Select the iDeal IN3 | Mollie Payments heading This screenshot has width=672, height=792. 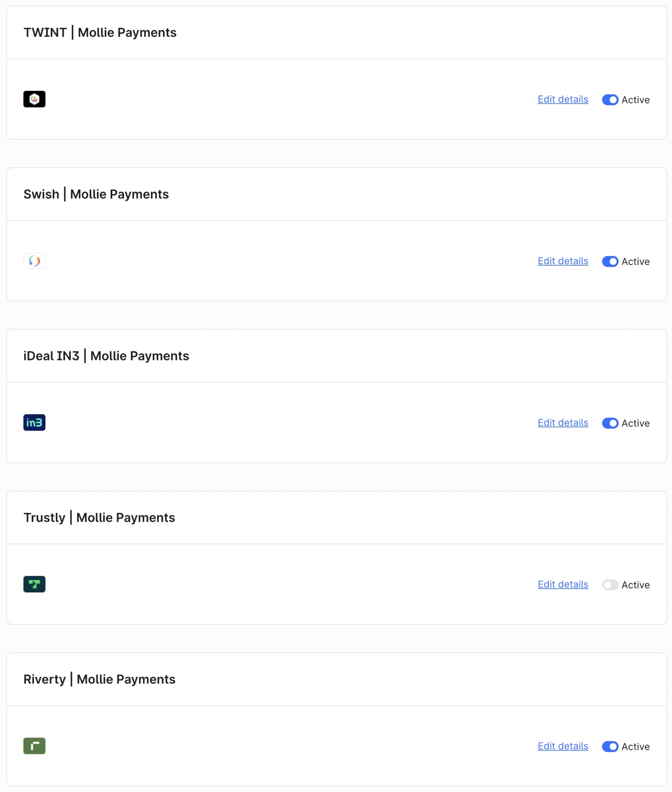(106, 356)
